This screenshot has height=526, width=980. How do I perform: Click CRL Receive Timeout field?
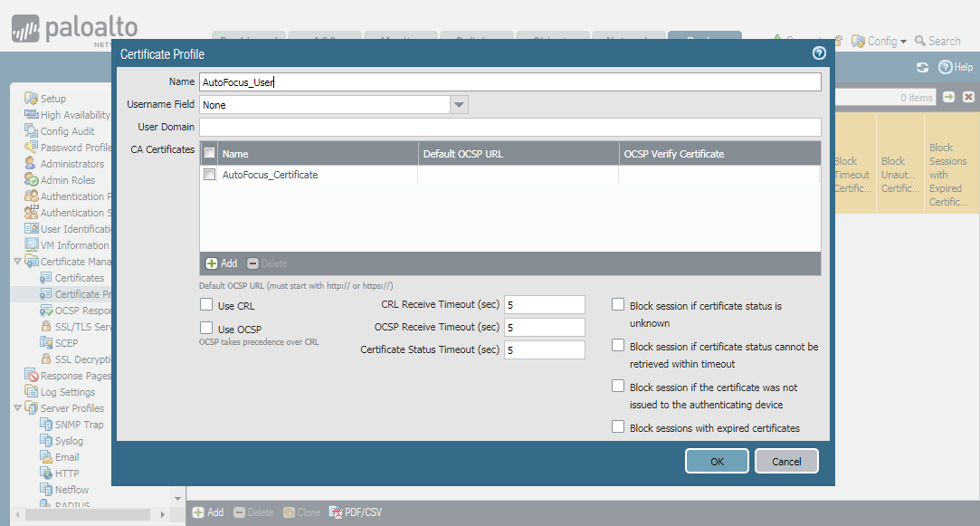pyautogui.click(x=545, y=304)
